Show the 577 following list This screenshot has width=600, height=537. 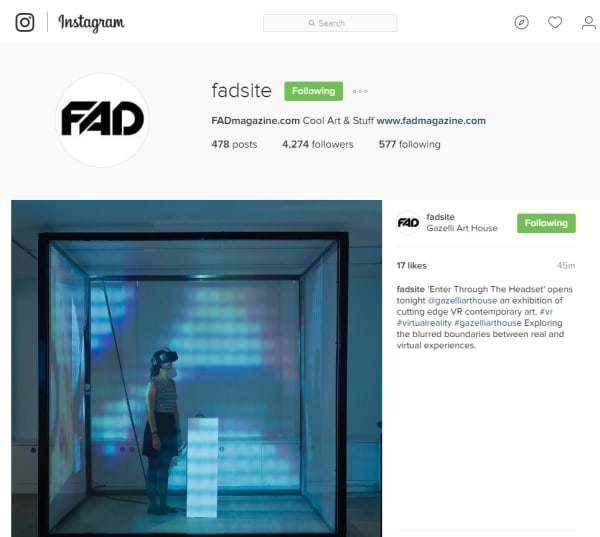pos(409,144)
